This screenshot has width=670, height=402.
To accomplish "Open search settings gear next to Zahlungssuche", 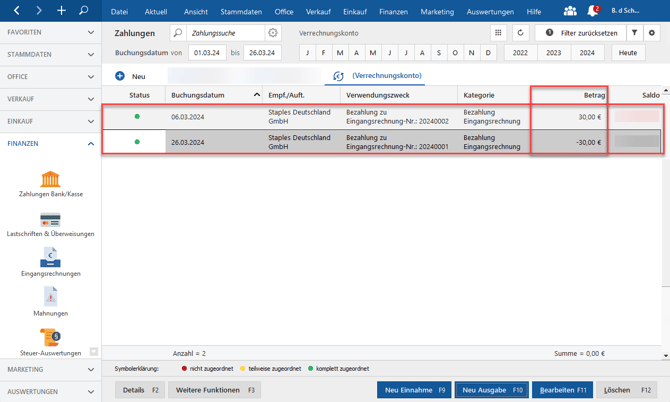I will pyautogui.click(x=273, y=33).
